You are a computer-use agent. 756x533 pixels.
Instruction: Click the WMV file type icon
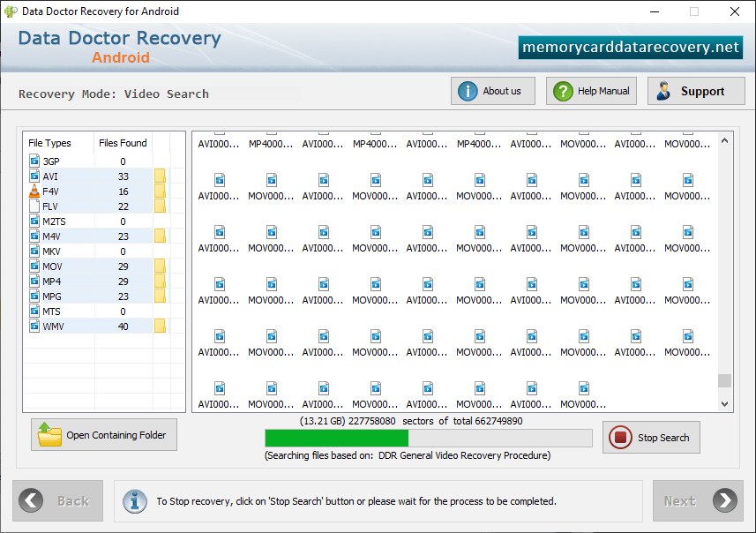point(34,327)
